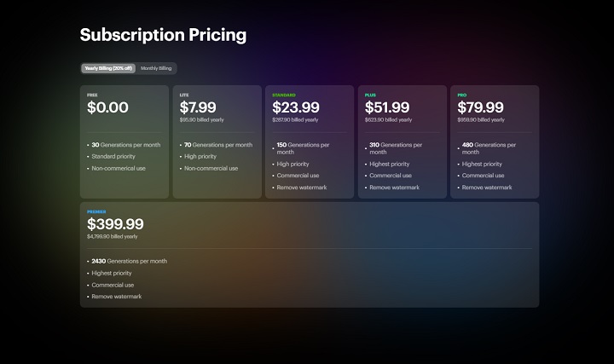Select the FREE plan name label

pos(92,95)
